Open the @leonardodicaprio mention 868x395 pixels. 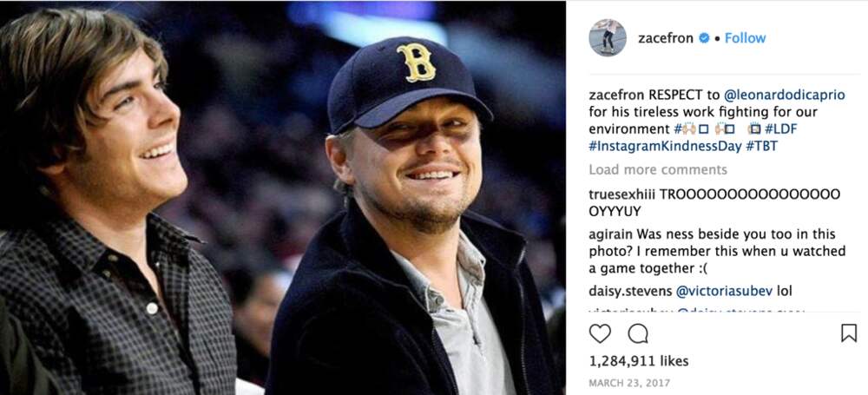tap(784, 94)
